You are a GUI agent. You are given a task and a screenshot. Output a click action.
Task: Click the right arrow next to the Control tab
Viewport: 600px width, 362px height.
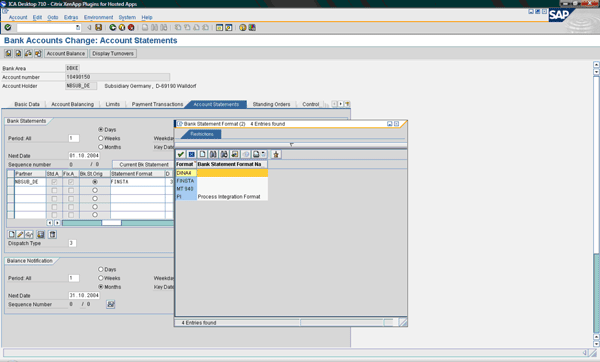click(341, 104)
